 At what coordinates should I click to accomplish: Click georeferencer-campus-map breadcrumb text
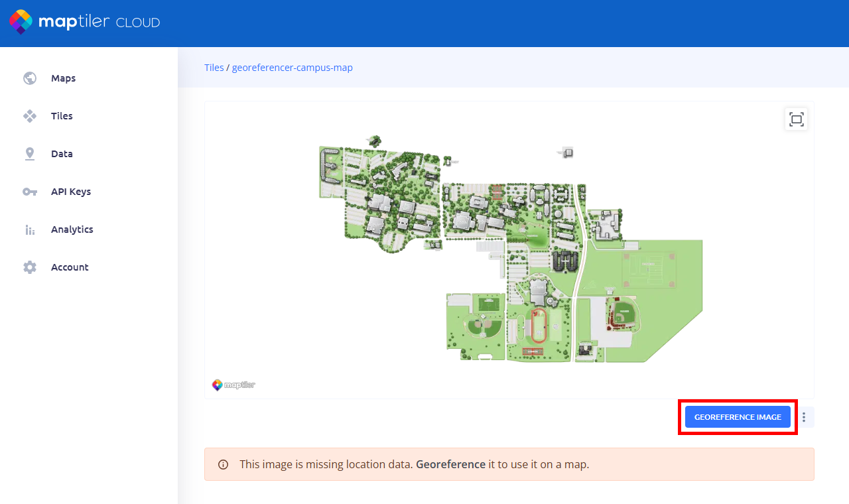point(293,68)
